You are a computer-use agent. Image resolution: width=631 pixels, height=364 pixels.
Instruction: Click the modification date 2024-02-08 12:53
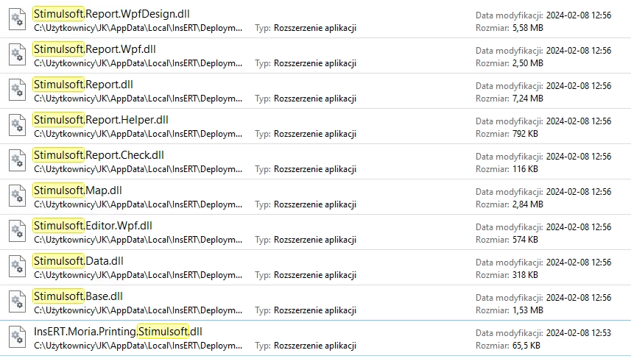pos(579,333)
